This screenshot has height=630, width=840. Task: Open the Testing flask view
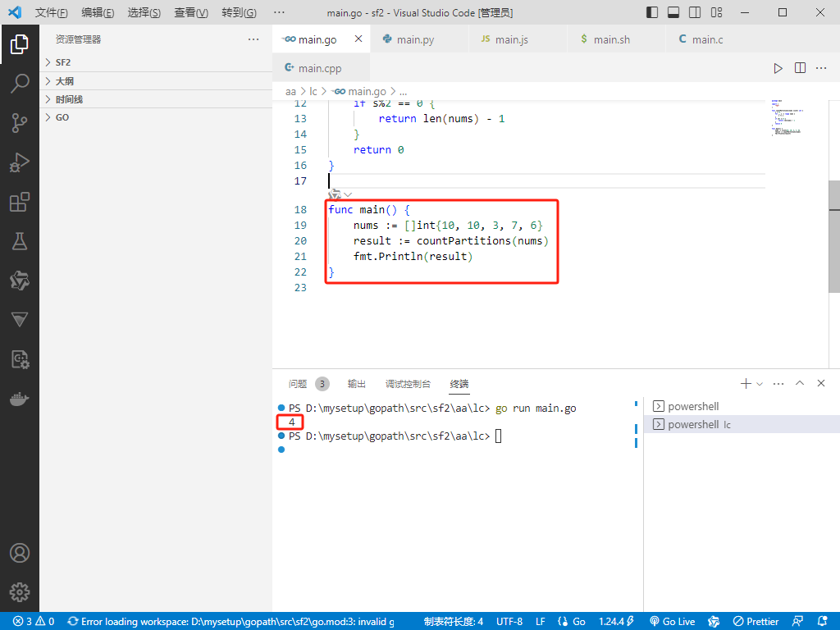pos(20,242)
